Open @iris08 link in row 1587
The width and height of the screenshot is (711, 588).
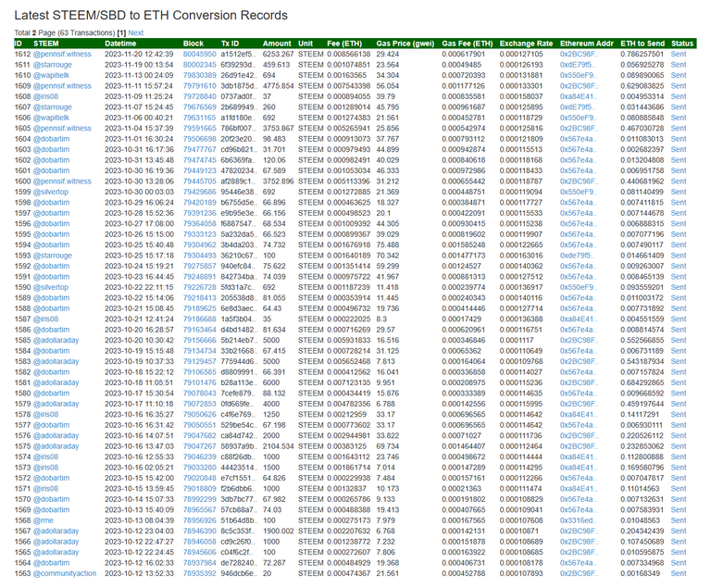(x=45, y=319)
